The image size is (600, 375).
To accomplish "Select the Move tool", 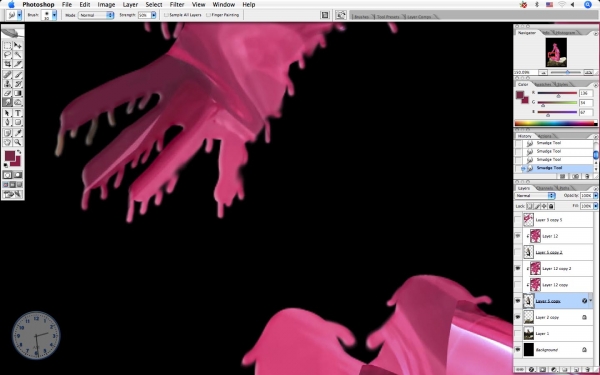I will pyautogui.click(x=18, y=46).
